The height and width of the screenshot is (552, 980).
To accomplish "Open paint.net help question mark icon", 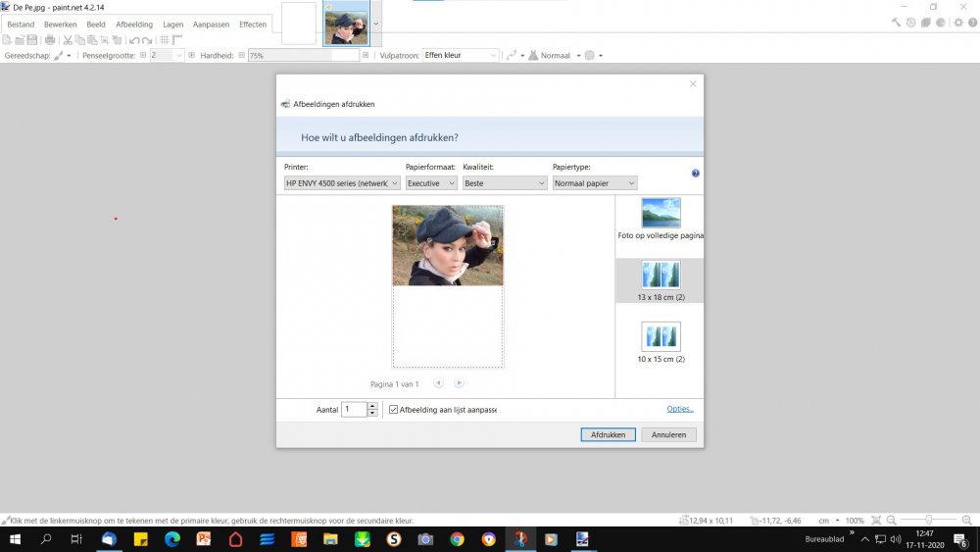I will tap(972, 23).
